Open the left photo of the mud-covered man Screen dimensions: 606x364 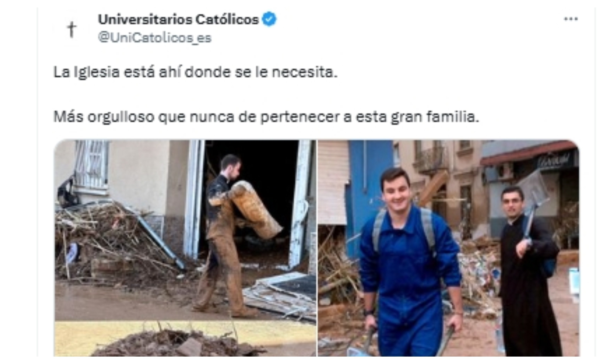pos(185,248)
